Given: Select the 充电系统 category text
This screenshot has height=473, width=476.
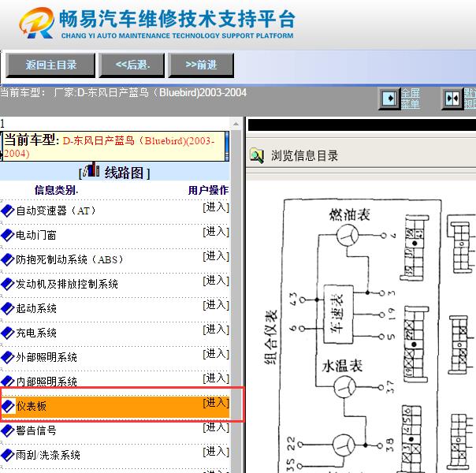Looking at the screenshot, I should (35, 333).
